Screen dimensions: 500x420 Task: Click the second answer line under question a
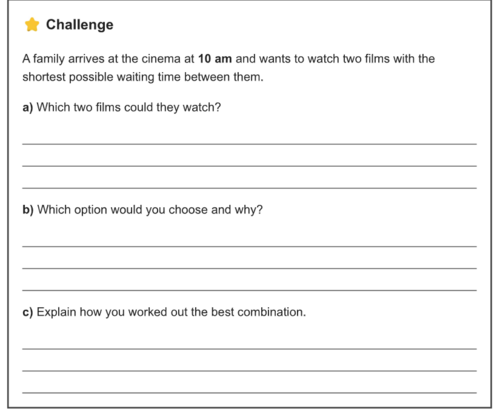click(x=249, y=166)
